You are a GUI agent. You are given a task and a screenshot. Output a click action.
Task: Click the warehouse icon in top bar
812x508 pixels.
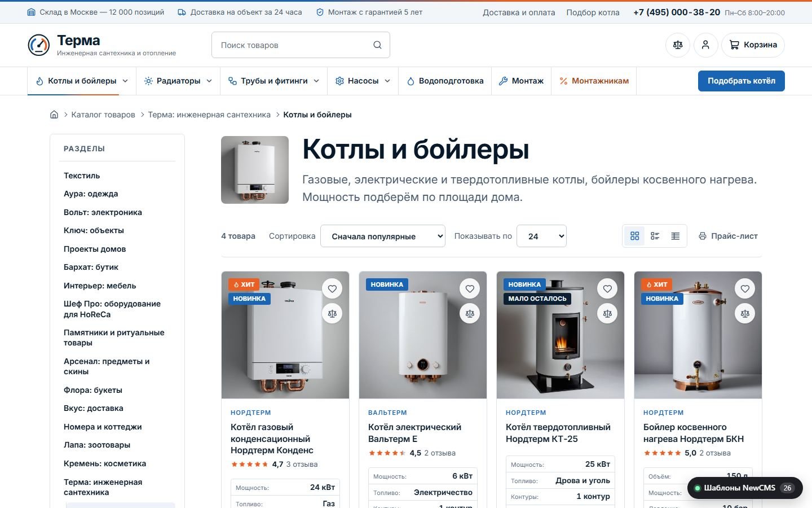(32, 12)
